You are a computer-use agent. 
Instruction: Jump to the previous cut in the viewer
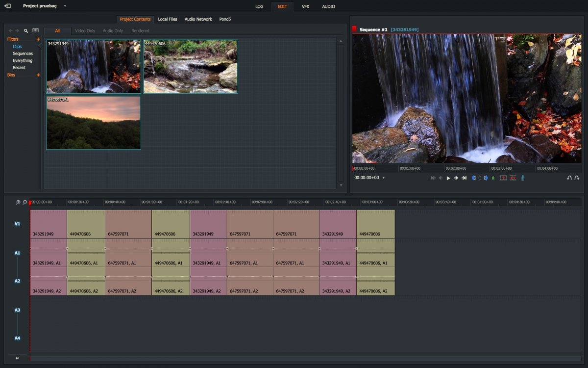click(x=433, y=178)
